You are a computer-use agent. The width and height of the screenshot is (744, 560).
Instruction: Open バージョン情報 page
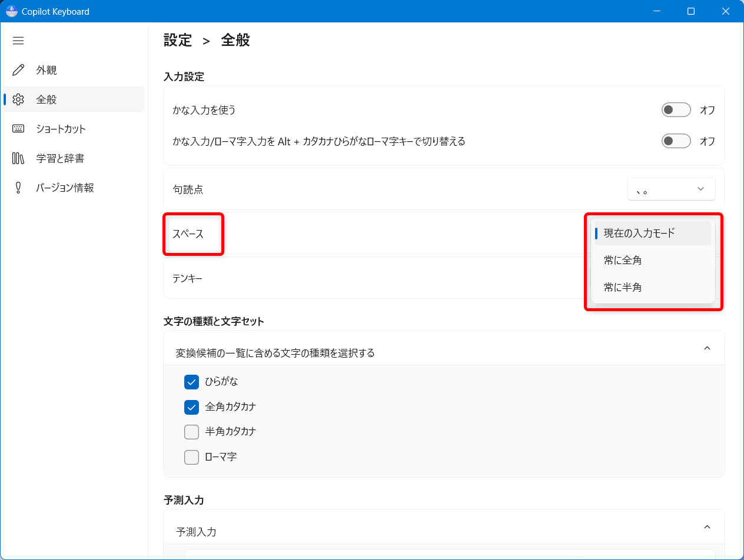tap(74, 188)
